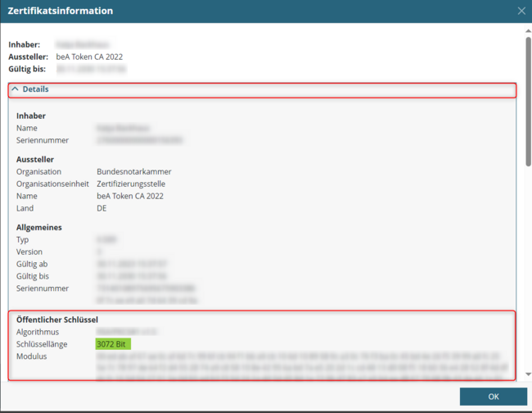
Task: Click the Modulus label
Action: 32,356
